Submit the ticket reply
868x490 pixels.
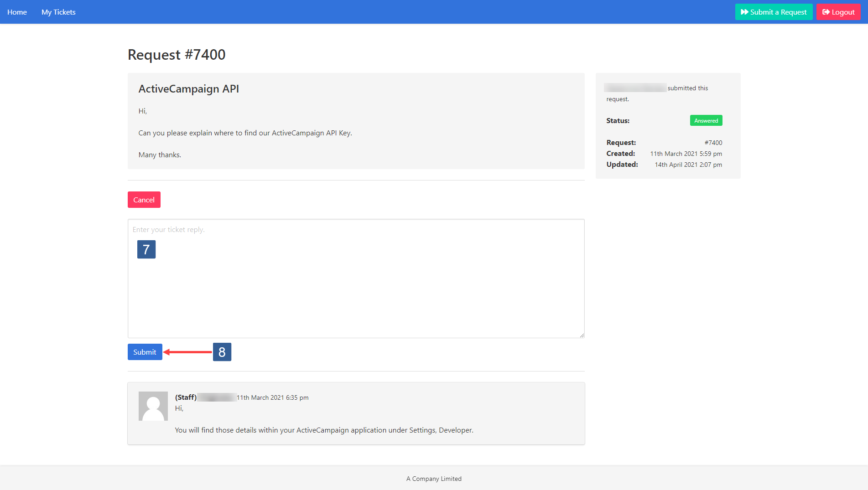click(x=145, y=352)
